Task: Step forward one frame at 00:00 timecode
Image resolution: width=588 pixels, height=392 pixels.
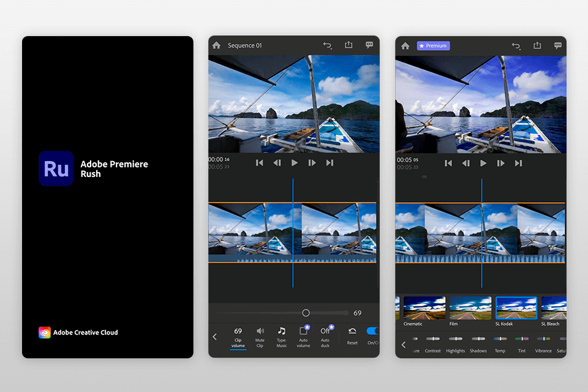Action: tap(312, 163)
